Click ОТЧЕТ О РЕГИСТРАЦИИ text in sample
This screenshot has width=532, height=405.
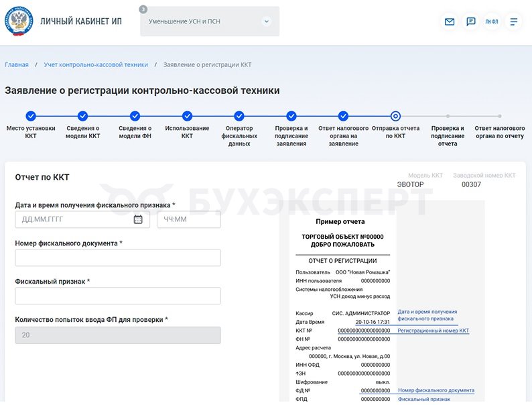pyautogui.click(x=342, y=261)
